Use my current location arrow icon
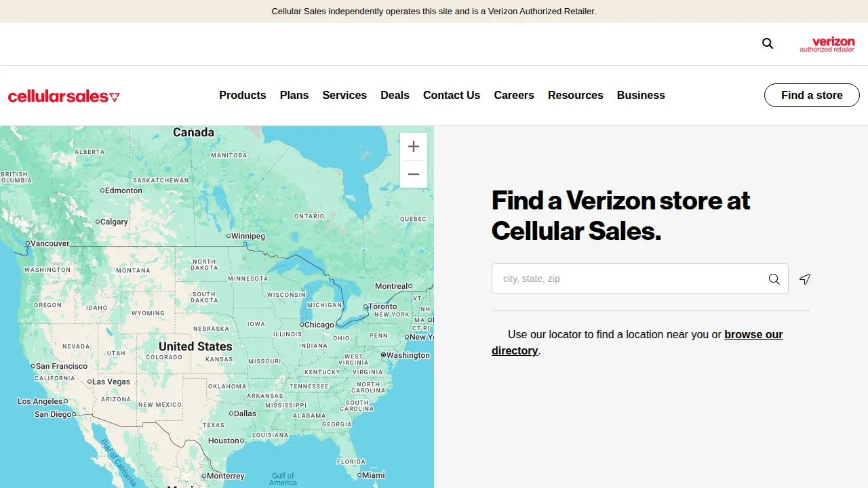 click(805, 279)
